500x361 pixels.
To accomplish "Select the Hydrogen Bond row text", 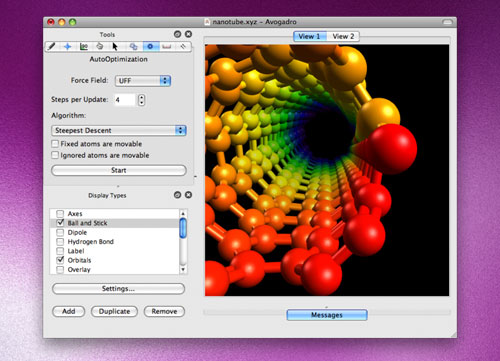I will (x=91, y=242).
